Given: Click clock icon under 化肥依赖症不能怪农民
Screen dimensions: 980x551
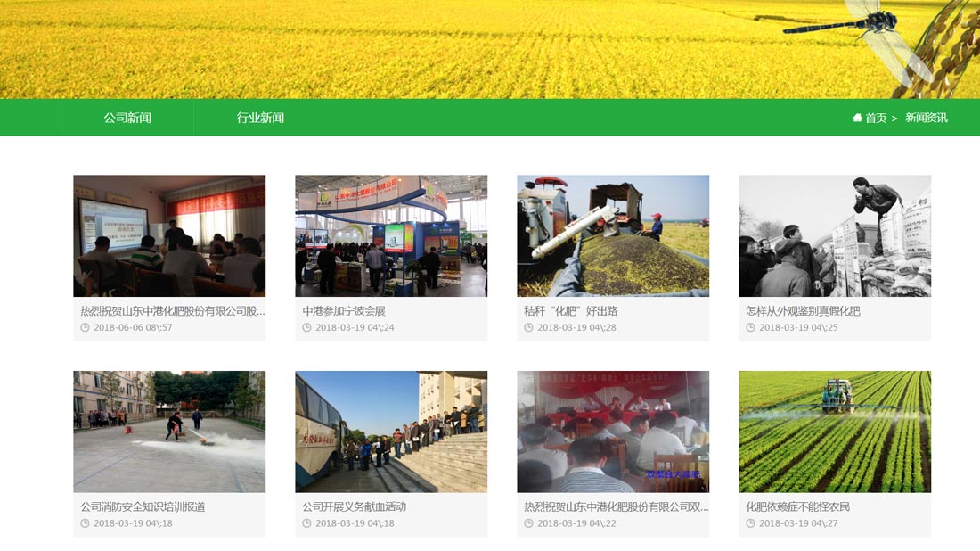Looking at the screenshot, I should [x=750, y=523].
